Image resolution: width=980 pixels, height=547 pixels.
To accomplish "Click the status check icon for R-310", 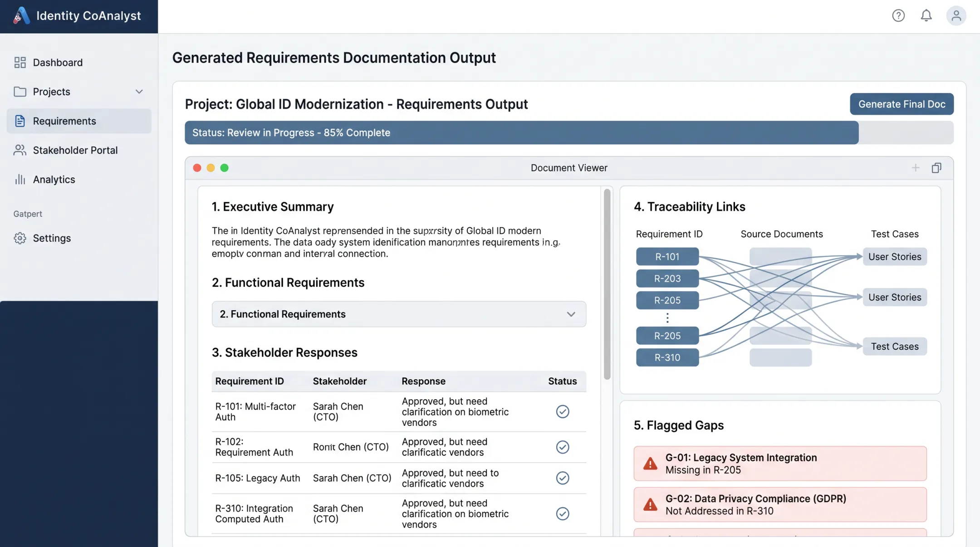I will [x=563, y=513].
